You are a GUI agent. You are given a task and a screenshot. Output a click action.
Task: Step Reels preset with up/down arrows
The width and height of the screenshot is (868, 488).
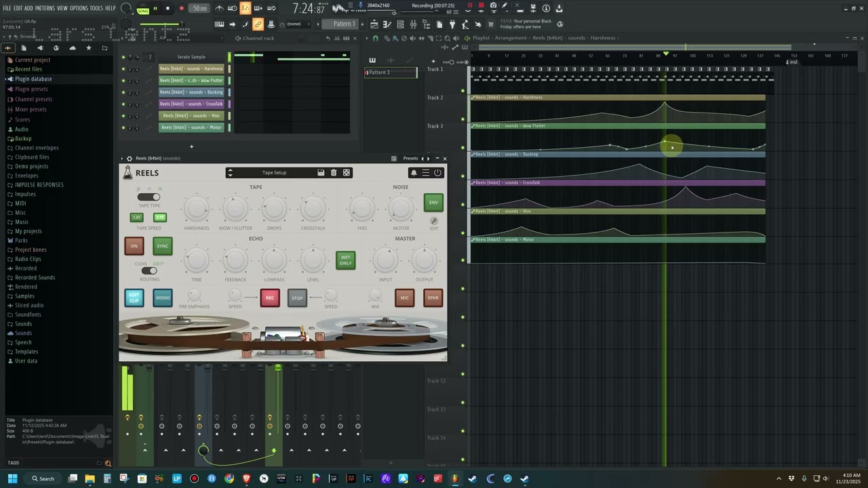(x=231, y=173)
